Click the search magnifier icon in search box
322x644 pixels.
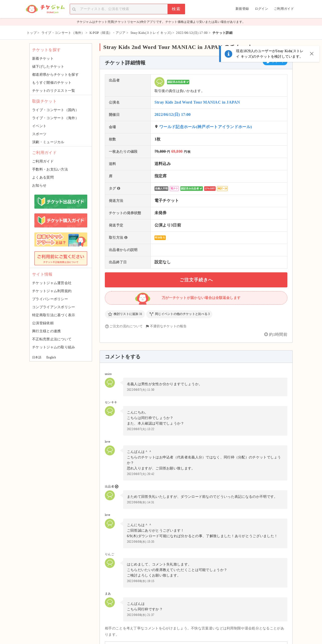click(x=74, y=9)
